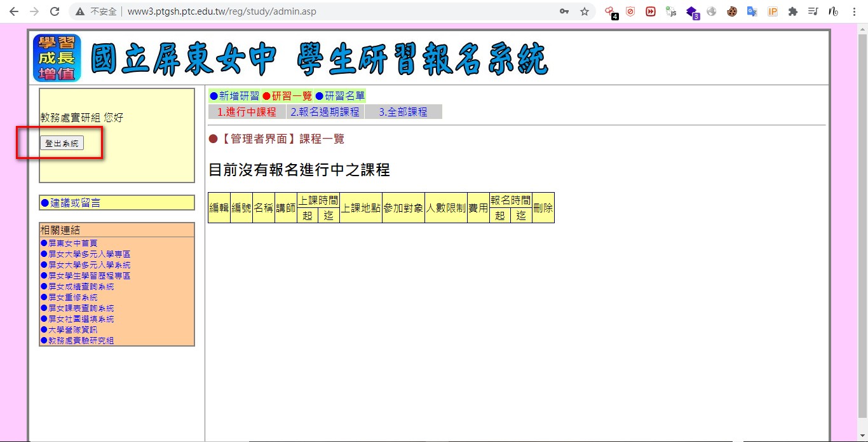The height and width of the screenshot is (442, 868).
Task: Open the 屏女學生學習歷程專區 link
Action: 85,275
